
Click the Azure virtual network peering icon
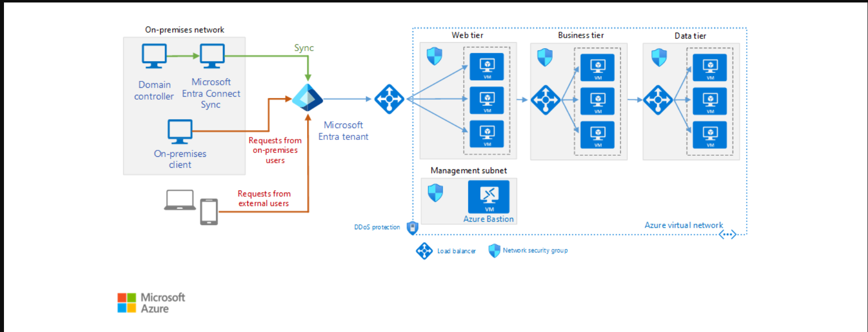[x=728, y=235]
